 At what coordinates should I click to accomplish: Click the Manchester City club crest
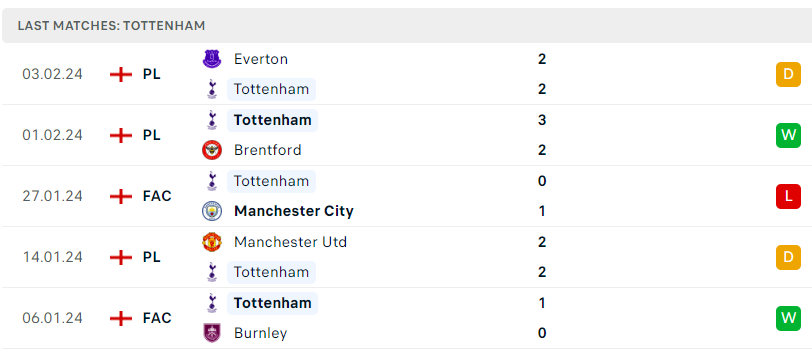click(212, 211)
